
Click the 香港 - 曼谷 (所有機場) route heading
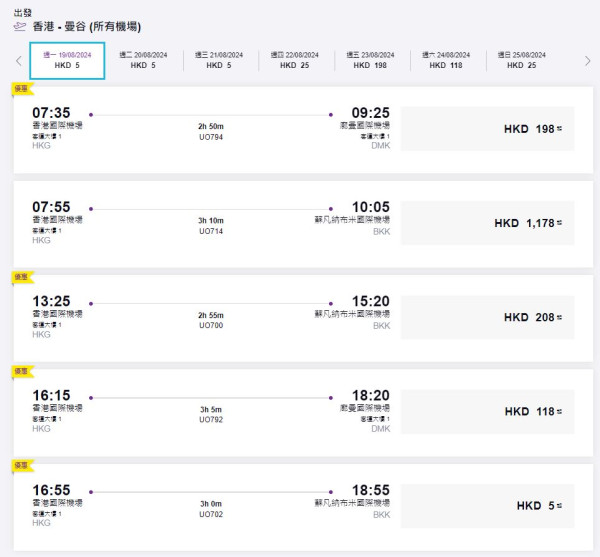(x=87, y=27)
